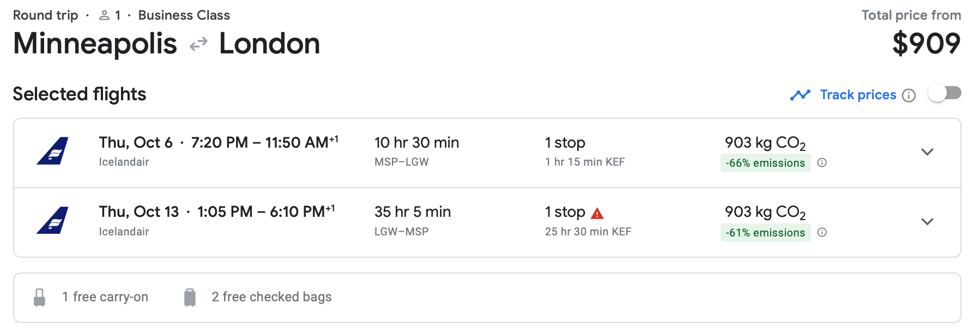Click the checked luggage icon

click(190, 297)
